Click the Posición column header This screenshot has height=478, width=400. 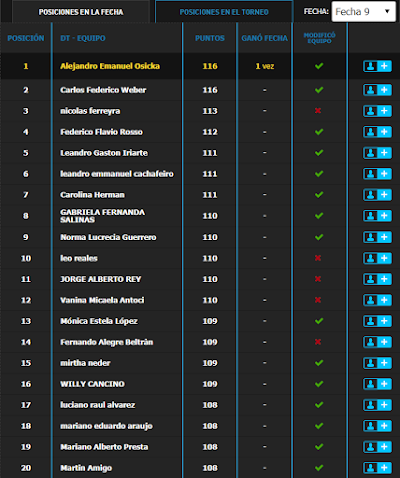pos(26,38)
